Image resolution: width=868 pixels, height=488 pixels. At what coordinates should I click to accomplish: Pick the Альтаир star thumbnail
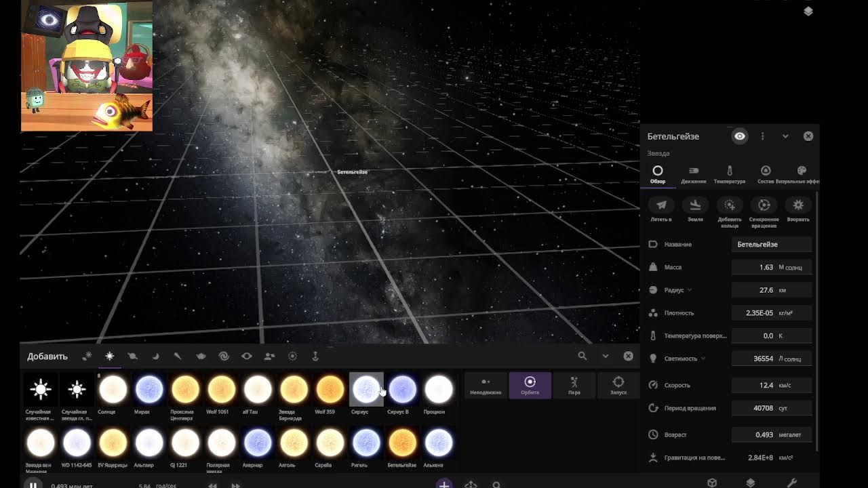149,443
